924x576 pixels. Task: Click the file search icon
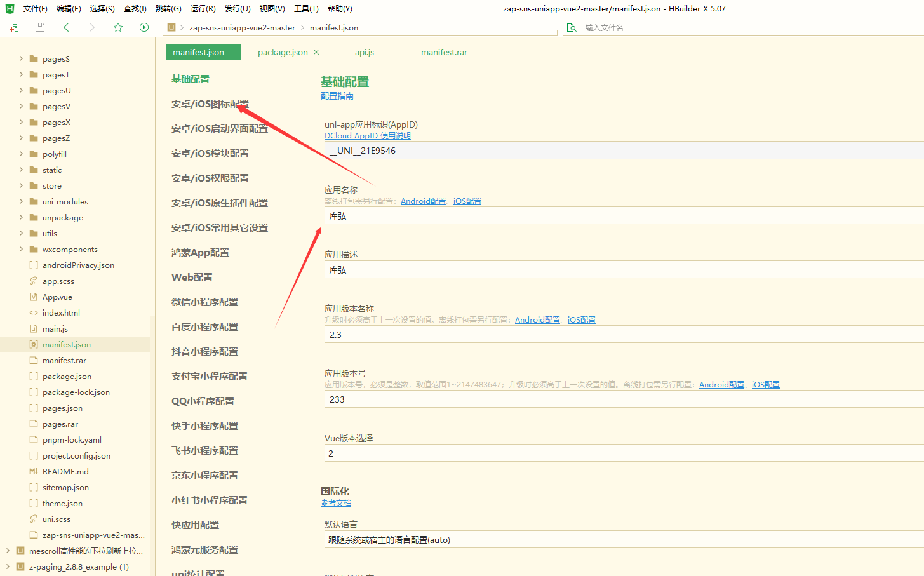click(x=572, y=27)
